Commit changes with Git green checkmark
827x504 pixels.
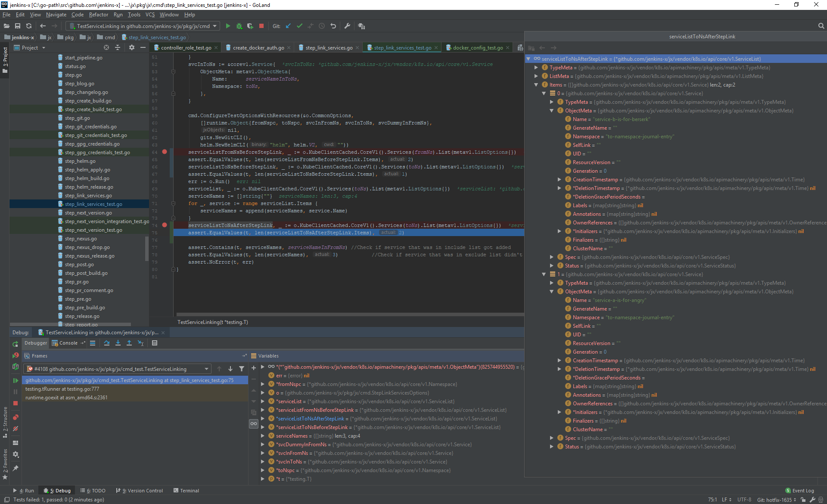tap(299, 26)
